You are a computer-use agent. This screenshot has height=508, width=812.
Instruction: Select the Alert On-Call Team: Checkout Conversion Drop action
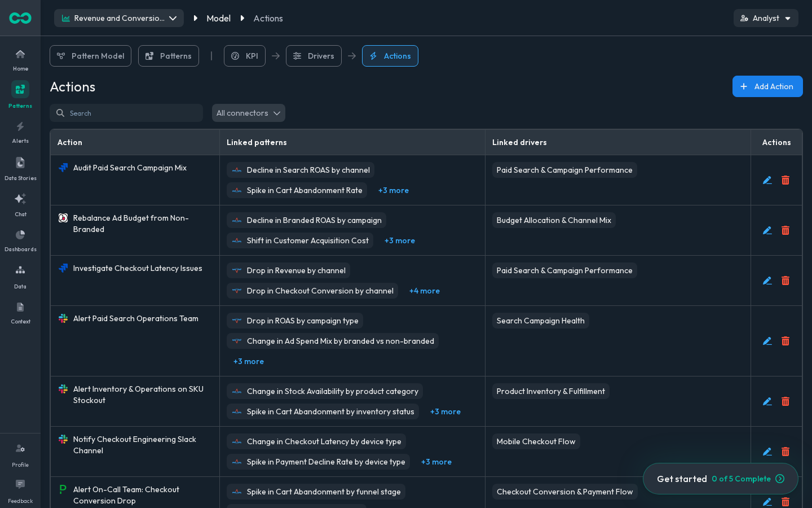[126, 495]
